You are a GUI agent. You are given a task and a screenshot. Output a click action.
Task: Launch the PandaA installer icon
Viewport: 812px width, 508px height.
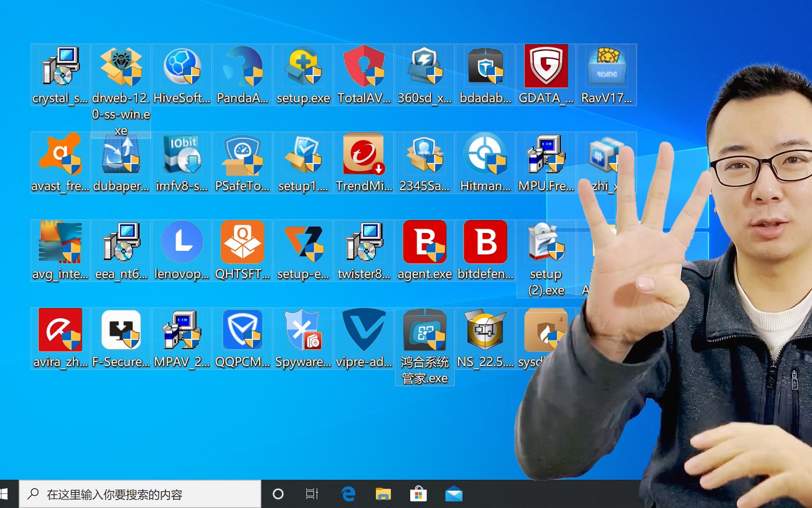coord(242,66)
